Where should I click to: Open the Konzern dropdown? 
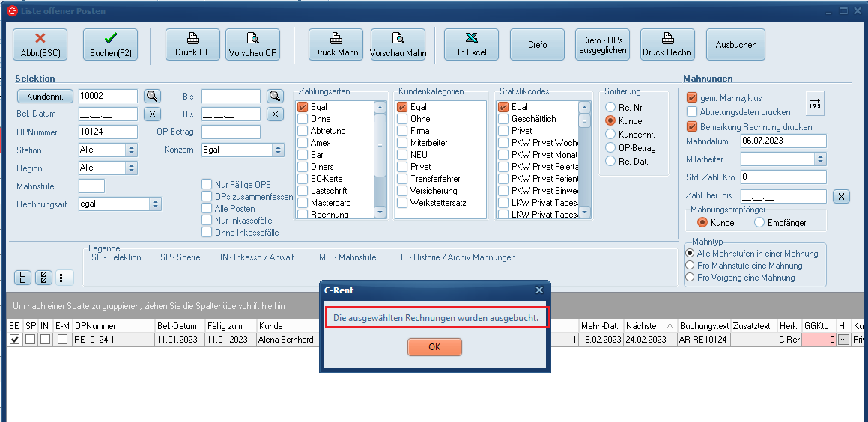[279, 150]
